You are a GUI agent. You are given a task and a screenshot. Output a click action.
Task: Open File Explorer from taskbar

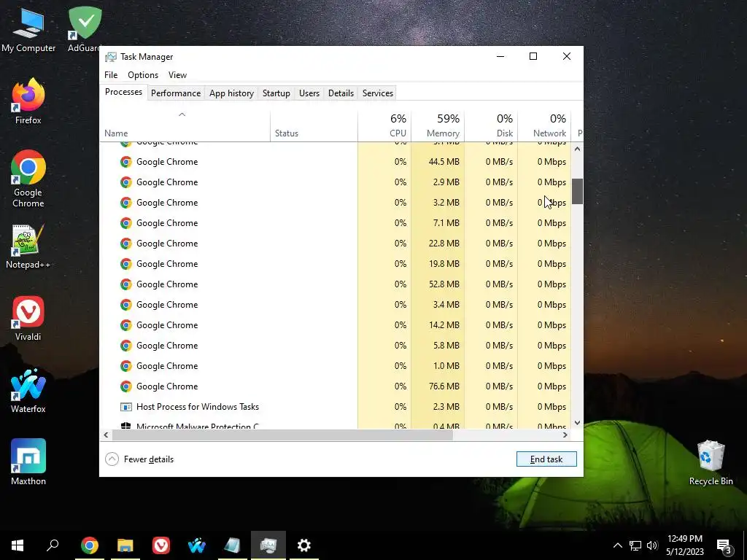(125, 545)
